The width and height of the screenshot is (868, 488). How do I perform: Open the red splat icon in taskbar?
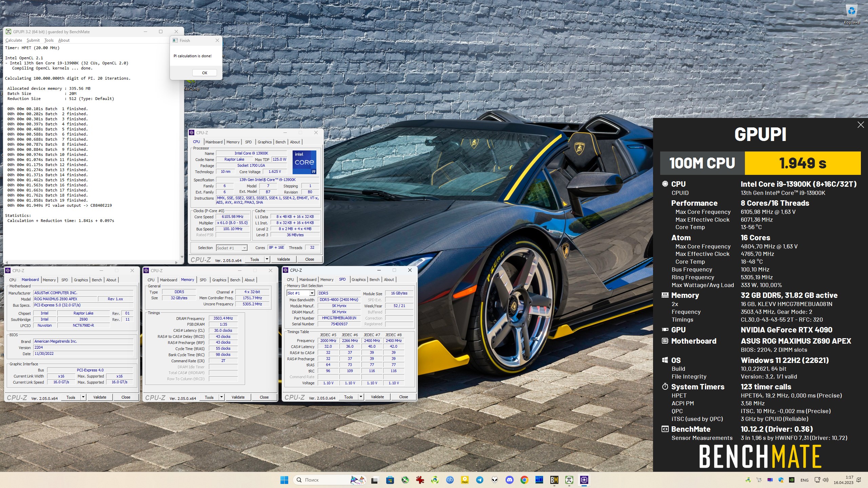coord(420,480)
